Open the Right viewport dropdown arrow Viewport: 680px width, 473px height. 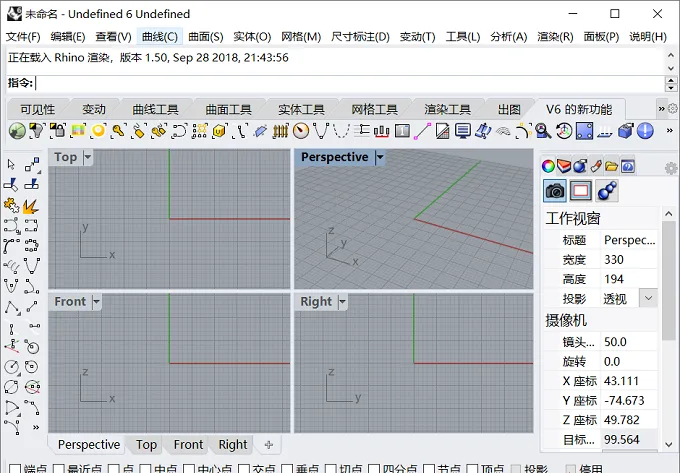pos(342,301)
